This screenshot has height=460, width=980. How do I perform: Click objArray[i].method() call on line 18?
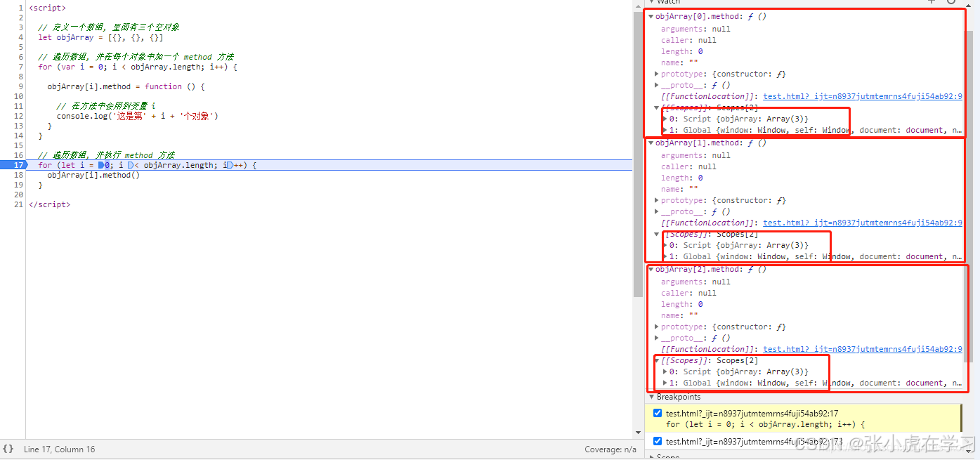coord(94,175)
